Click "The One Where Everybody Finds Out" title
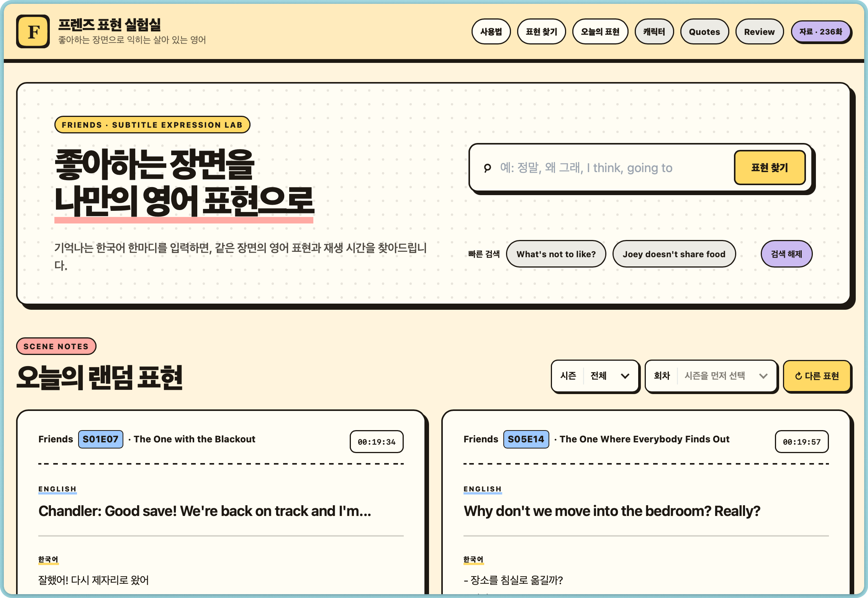Screen dimensions: 868x598 coord(645,439)
